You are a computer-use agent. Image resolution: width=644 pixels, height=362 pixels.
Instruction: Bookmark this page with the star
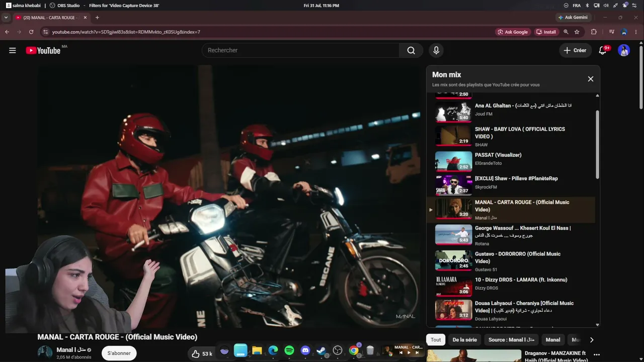[x=577, y=32]
